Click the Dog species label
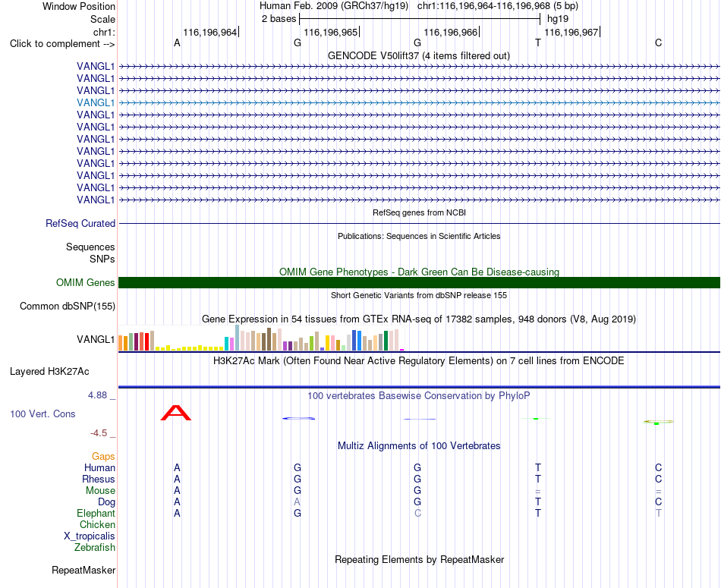The height and width of the screenshot is (588, 721). click(106, 502)
